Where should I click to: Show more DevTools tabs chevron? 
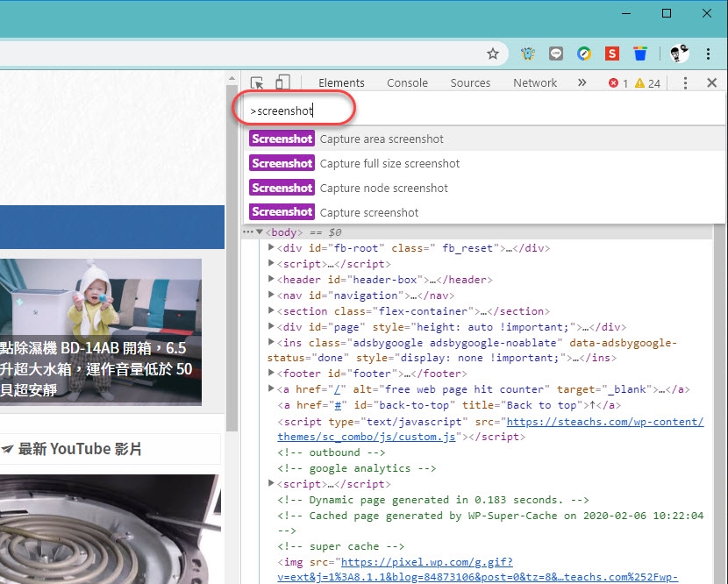(x=582, y=82)
